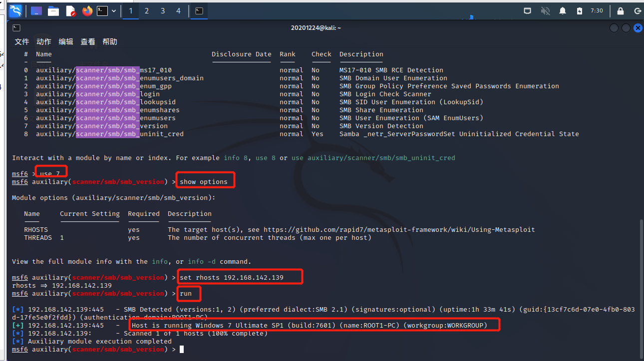Viewport: 644px width, 361px height.
Task: Click the Rank column header
Action: click(x=288, y=54)
